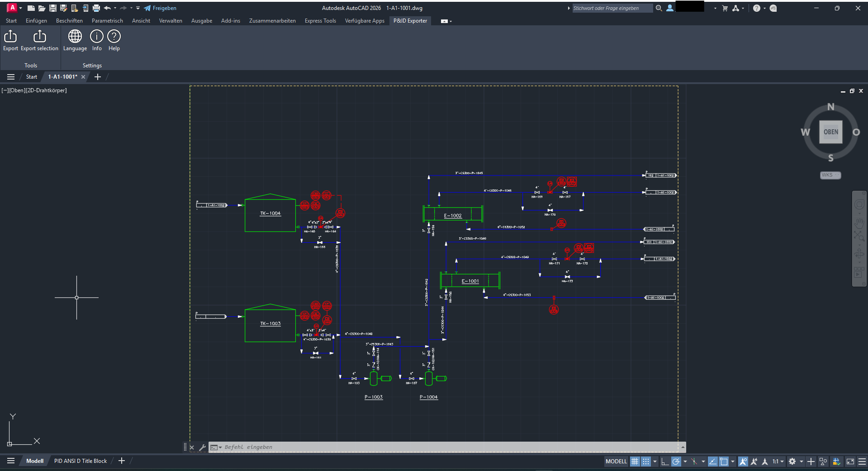Select the Export selection tool
Screen dimensions: 868x471
click(39, 40)
